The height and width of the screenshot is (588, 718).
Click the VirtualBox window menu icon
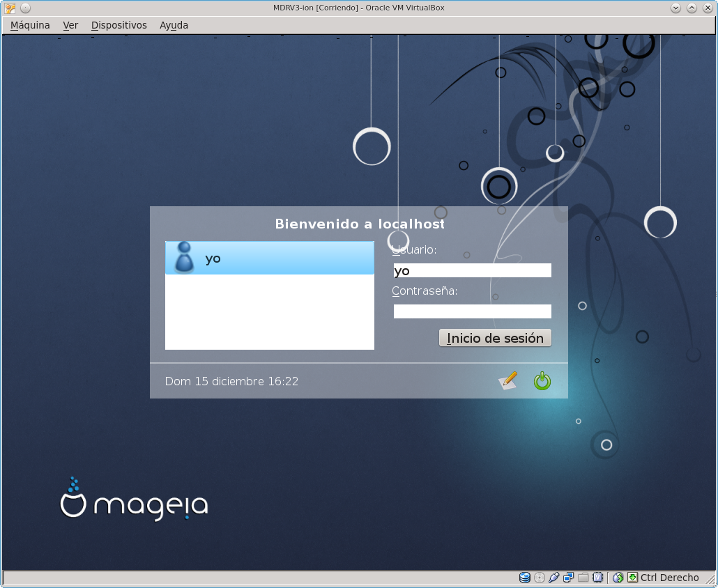(10, 8)
